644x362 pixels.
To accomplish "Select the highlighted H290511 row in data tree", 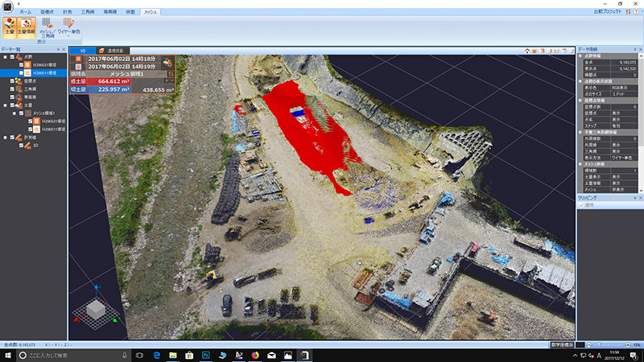I will pos(33,73).
